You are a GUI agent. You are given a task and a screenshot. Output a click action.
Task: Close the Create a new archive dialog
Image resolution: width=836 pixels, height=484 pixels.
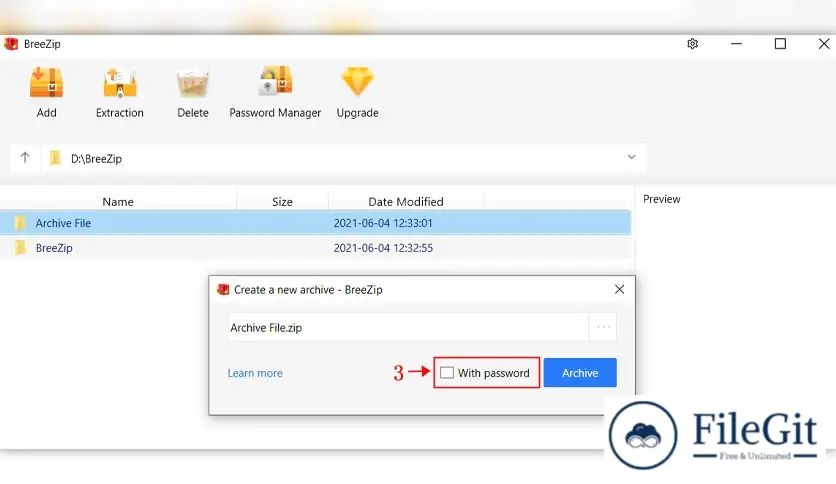coord(619,289)
